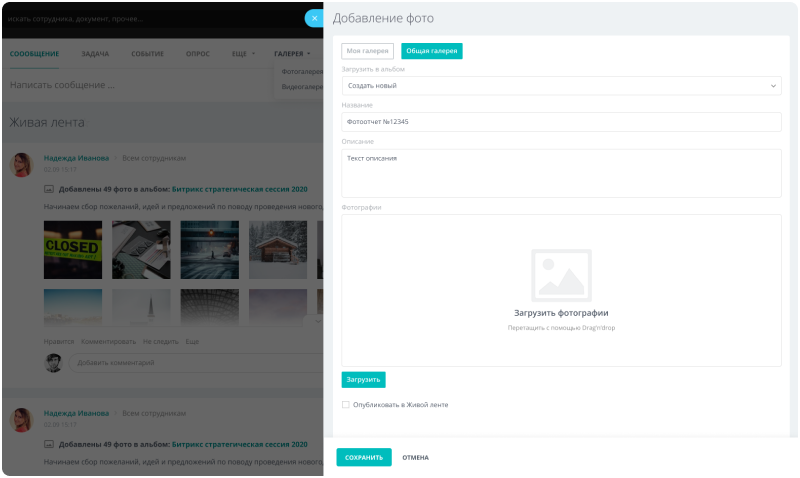The height and width of the screenshot is (478, 800).
Task: Click 'Загрузить фотографии' in the drop zone
Action: (561, 313)
